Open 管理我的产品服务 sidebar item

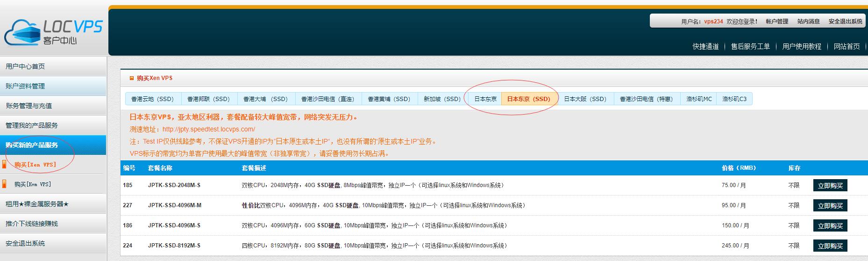click(53, 125)
